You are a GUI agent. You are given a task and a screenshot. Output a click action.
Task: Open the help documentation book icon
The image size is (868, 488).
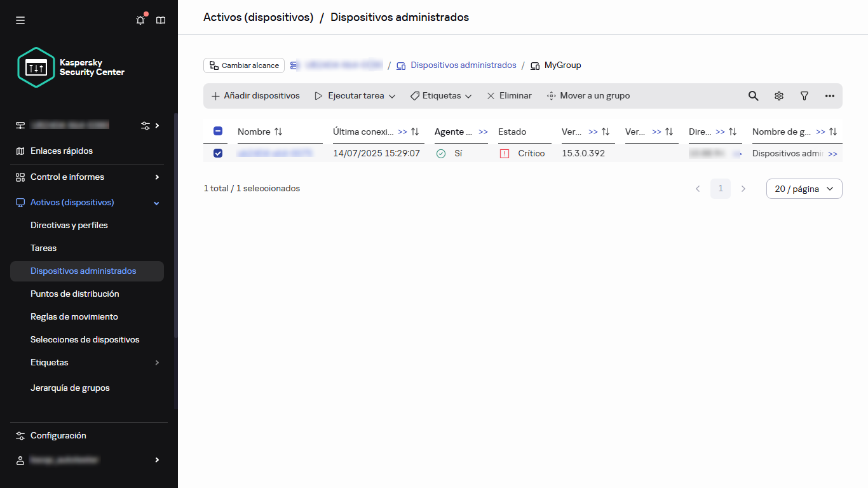(x=161, y=20)
